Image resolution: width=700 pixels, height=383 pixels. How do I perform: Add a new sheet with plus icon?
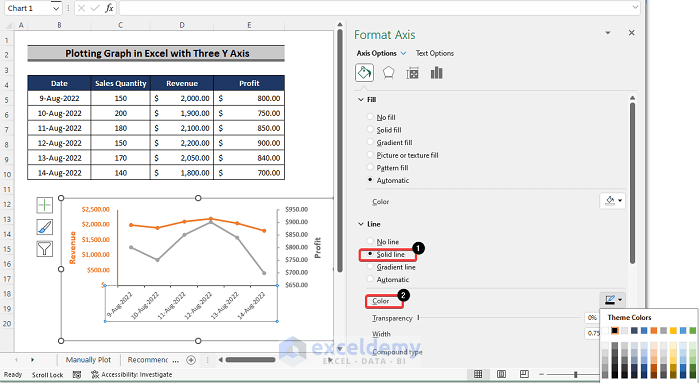(x=191, y=360)
